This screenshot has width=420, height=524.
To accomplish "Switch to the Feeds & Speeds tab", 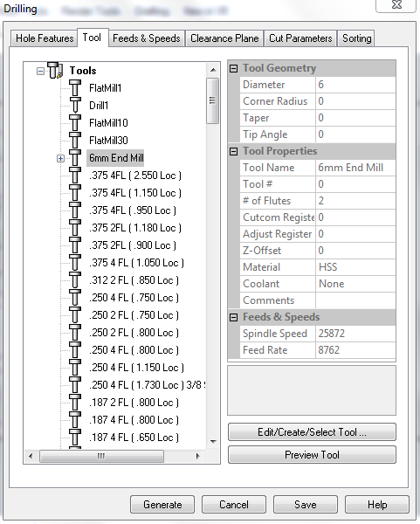I will pos(147,38).
